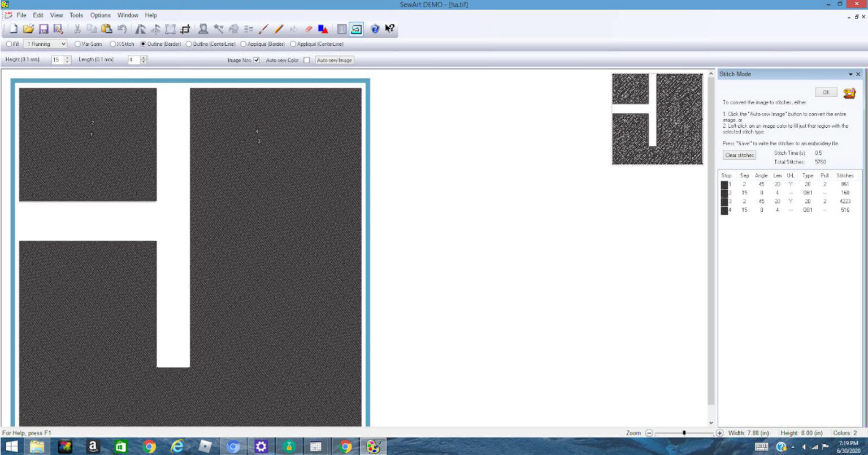The height and width of the screenshot is (455, 868).
Task: Click the portrait silhouette toolbar icon
Action: click(203, 29)
